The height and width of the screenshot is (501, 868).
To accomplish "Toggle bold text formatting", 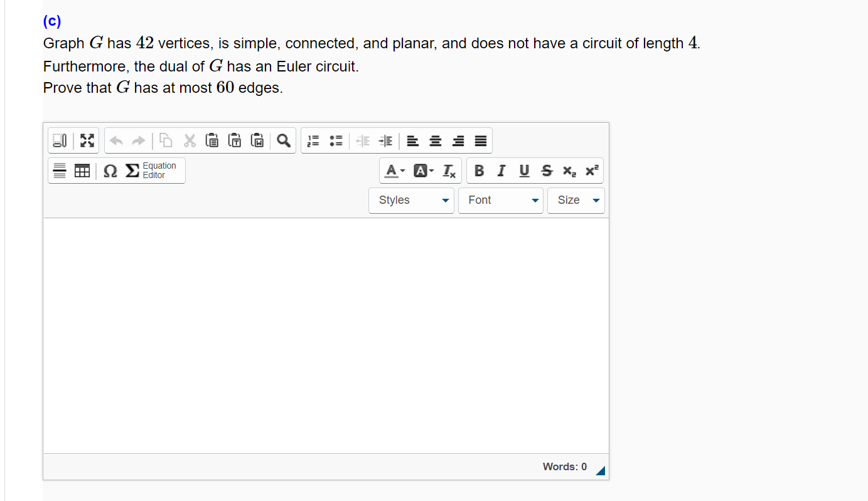I will pyautogui.click(x=479, y=171).
